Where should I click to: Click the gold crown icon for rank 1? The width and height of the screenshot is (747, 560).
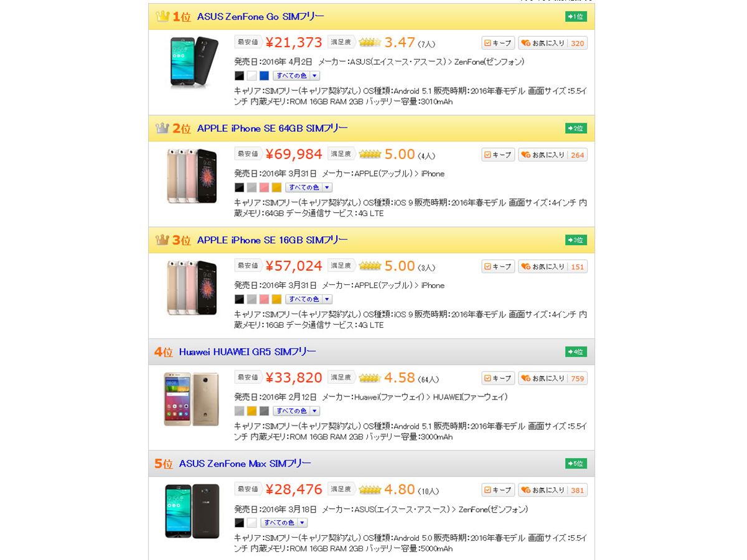162,17
